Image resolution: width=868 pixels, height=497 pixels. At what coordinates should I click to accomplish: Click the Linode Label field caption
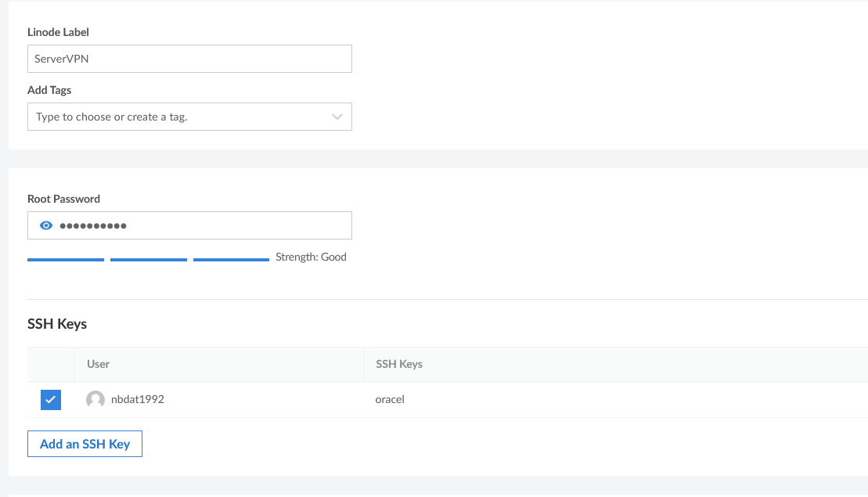click(x=58, y=32)
